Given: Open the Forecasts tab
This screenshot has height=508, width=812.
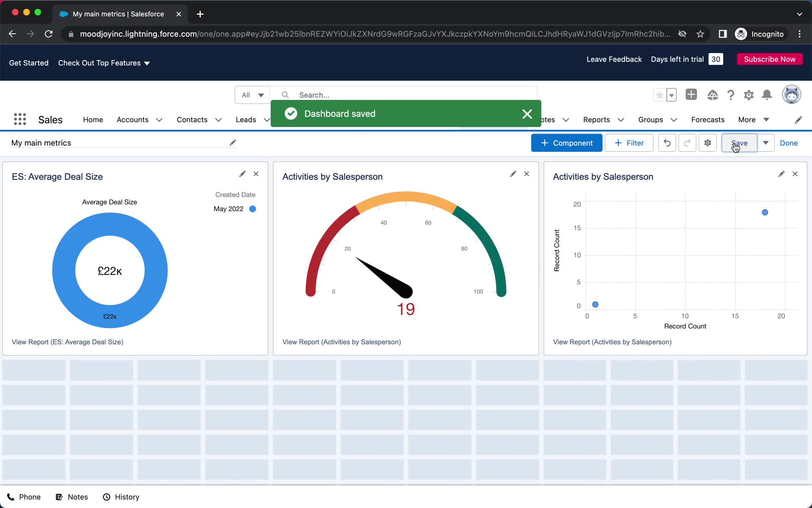Looking at the screenshot, I should click(x=708, y=120).
